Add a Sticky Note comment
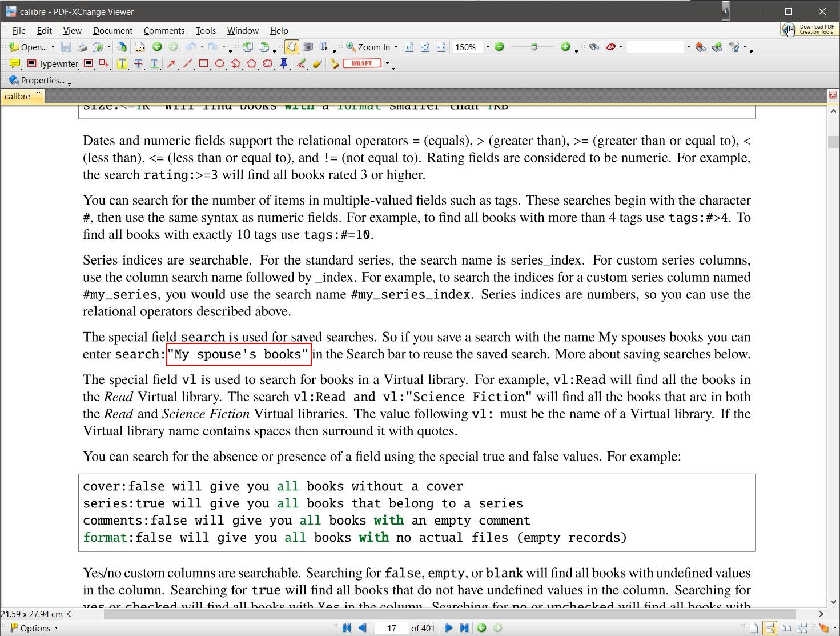Image resolution: width=840 pixels, height=636 pixels. [15, 63]
